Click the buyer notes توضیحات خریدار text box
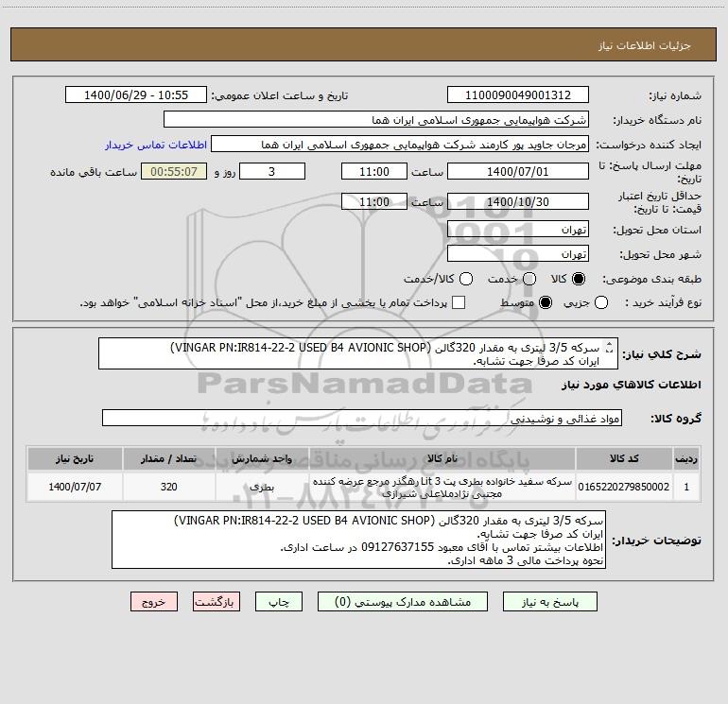This screenshot has width=728, height=704. [x=358, y=540]
